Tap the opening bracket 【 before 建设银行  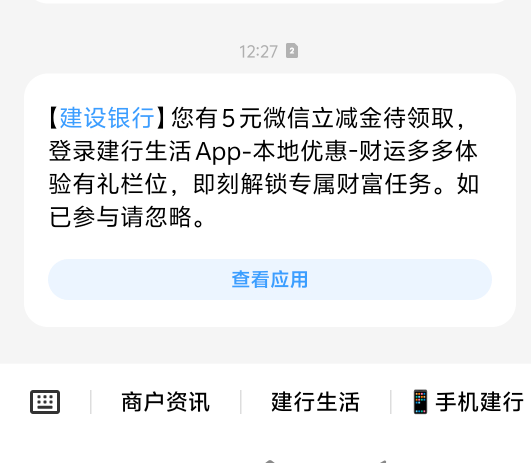coord(54,118)
